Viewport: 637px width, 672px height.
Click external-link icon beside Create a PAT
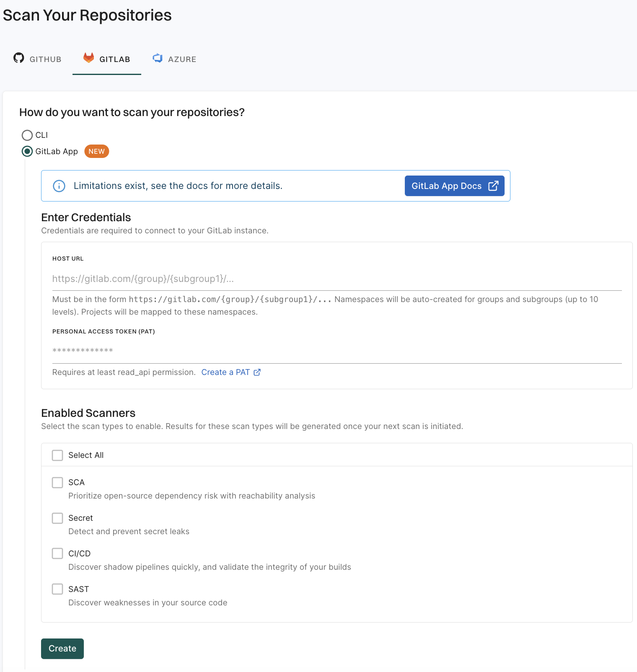coord(257,372)
